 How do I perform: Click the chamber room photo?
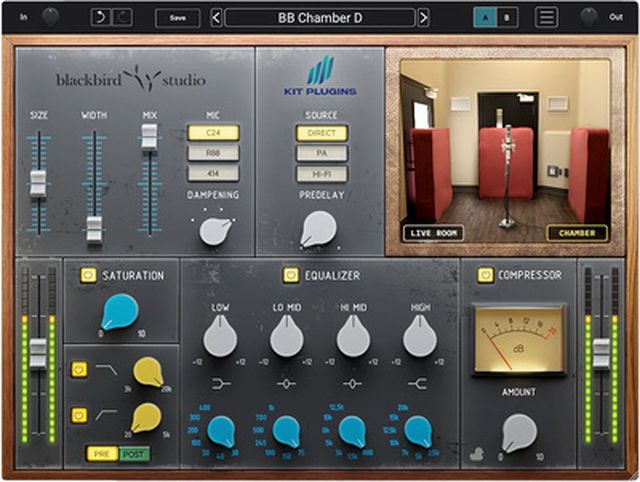505,152
